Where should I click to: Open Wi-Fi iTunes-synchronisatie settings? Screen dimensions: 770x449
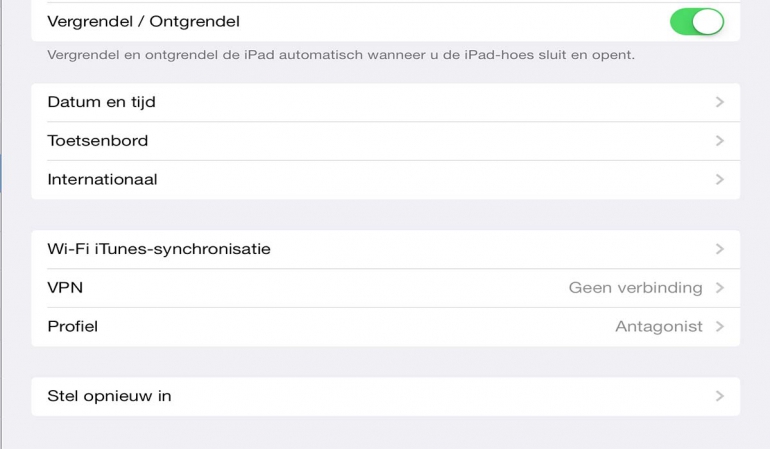(x=159, y=249)
